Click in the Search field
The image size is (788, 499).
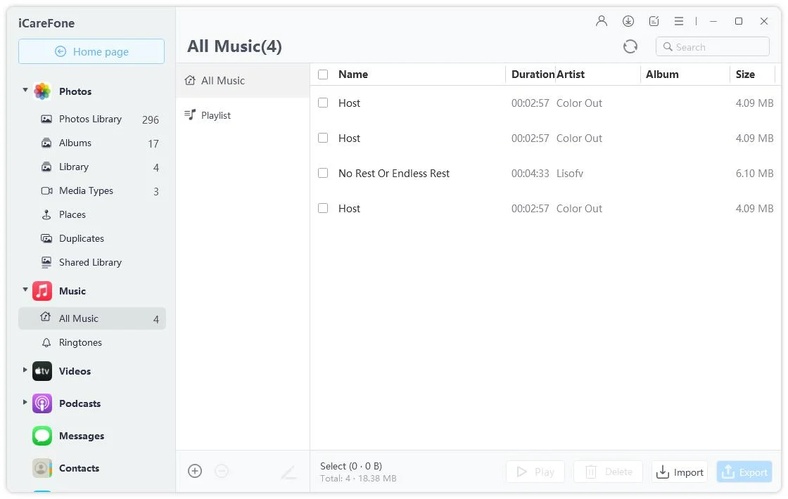[x=713, y=47]
